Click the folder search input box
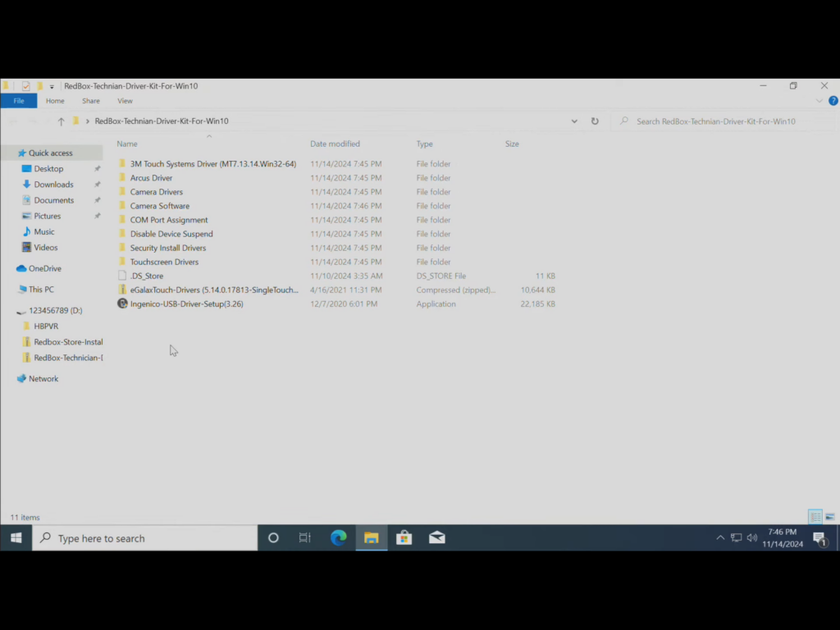The width and height of the screenshot is (840, 630). point(715,121)
